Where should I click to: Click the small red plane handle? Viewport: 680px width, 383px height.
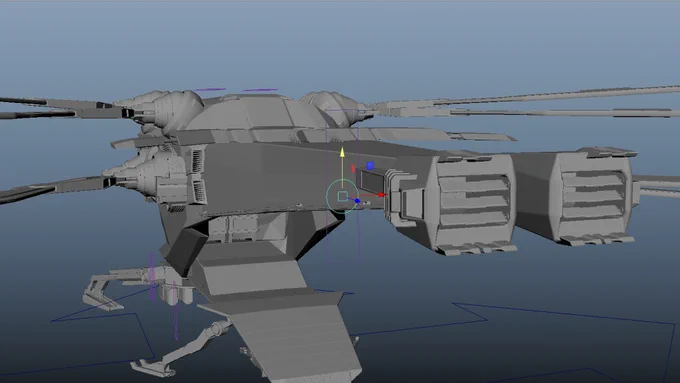tap(353, 168)
